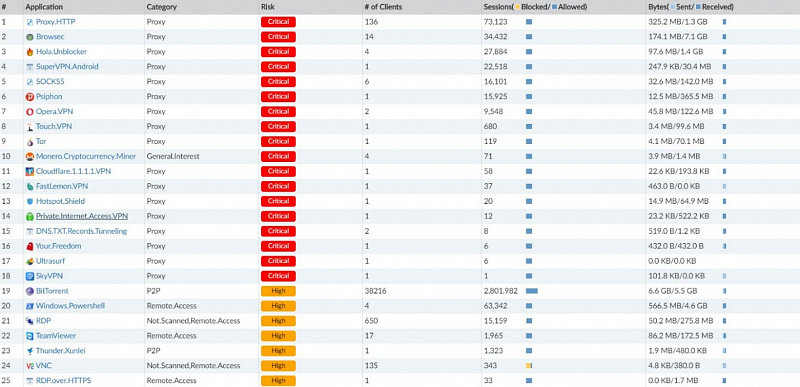This screenshot has width=800, height=387.
Task: Sort by the Risk column header
Action: 267,7
